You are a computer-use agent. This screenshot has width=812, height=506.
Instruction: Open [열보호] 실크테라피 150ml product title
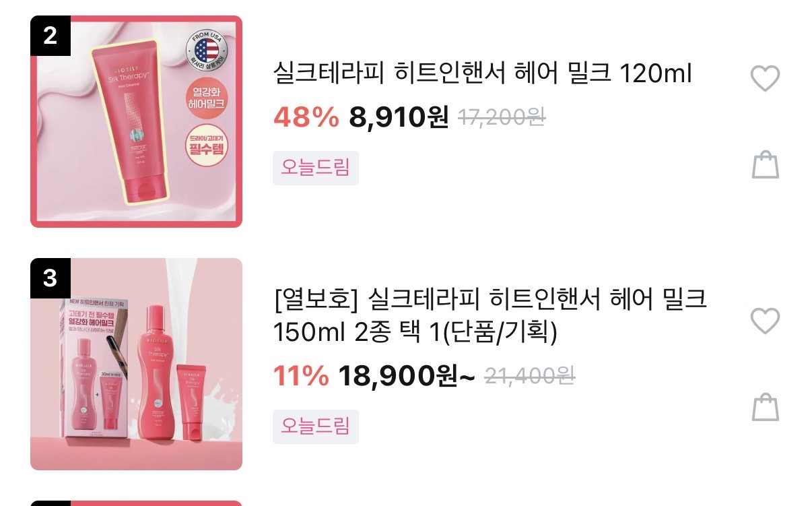(490, 315)
